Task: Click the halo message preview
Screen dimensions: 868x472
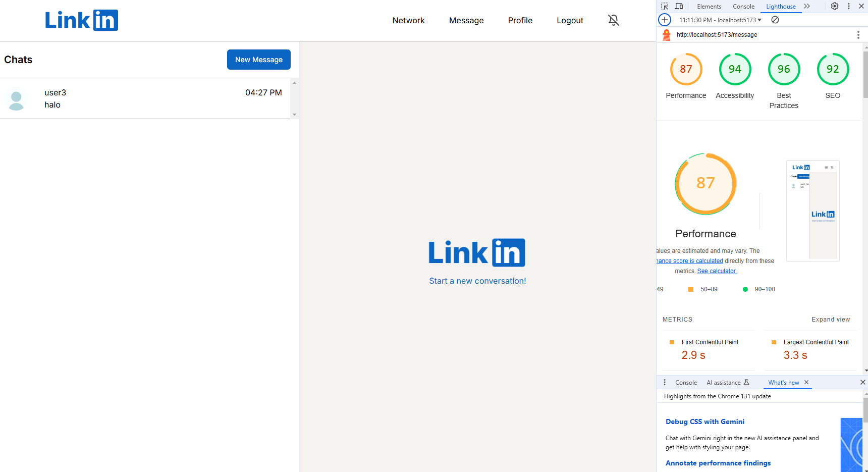Action: [52, 105]
